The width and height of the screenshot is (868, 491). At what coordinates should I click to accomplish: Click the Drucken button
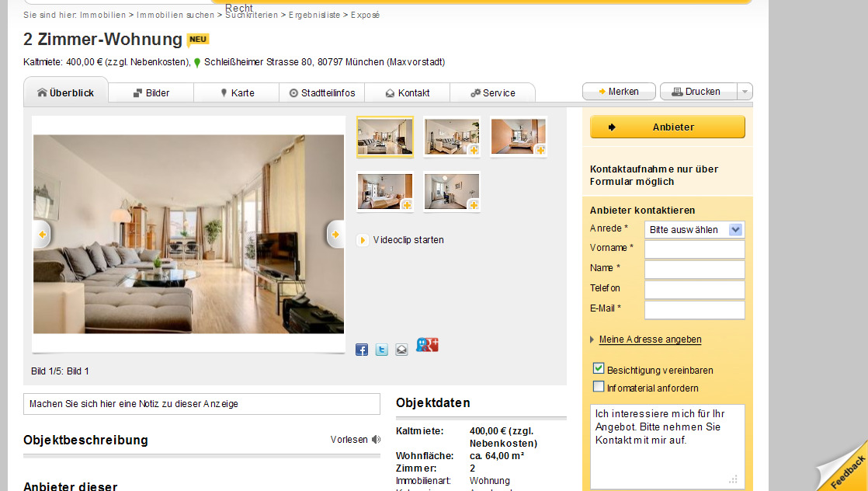point(699,92)
